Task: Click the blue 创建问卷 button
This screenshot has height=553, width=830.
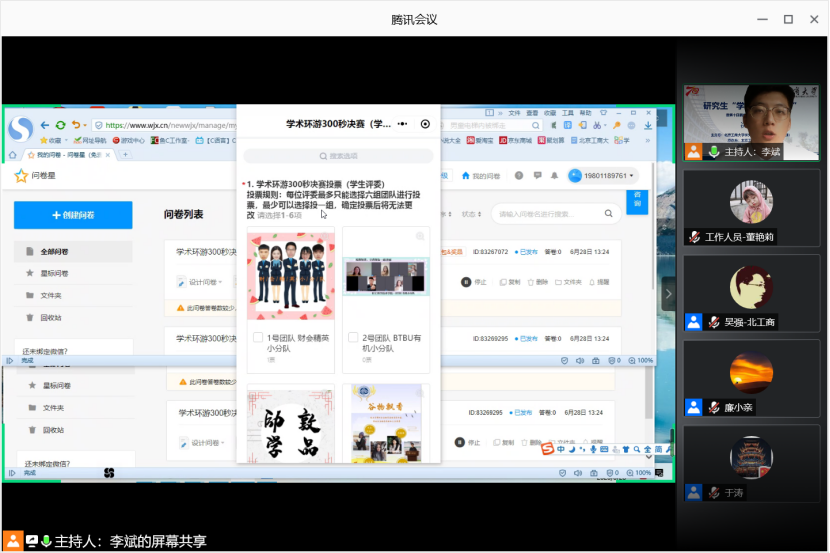Action: [x=73, y=215]
